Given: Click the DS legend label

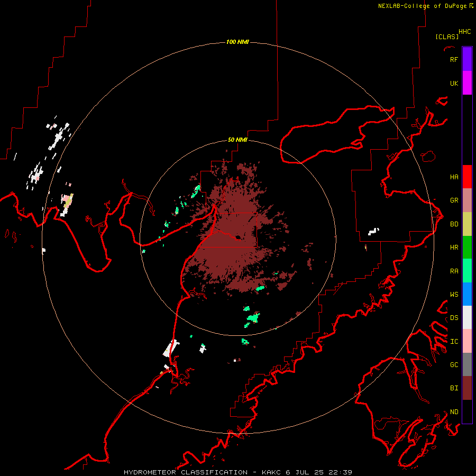Looking at the screenshot, I should (x=454, y=318).
